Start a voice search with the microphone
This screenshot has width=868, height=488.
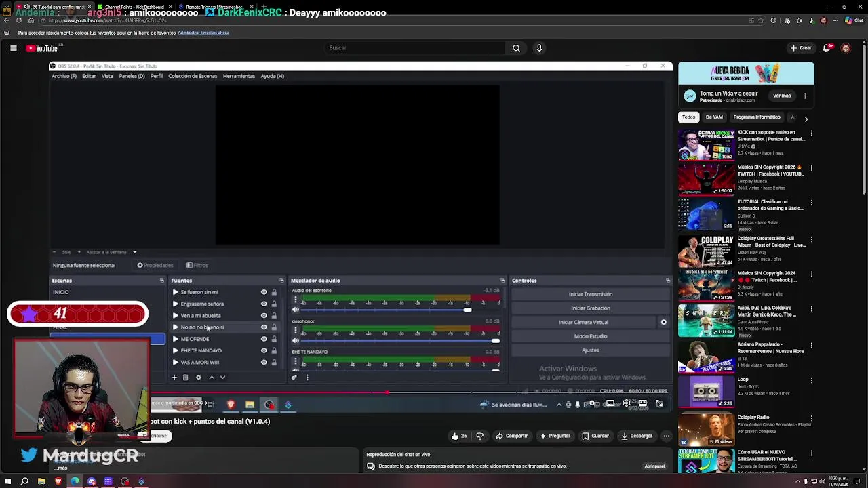click(x=539, y=48)
